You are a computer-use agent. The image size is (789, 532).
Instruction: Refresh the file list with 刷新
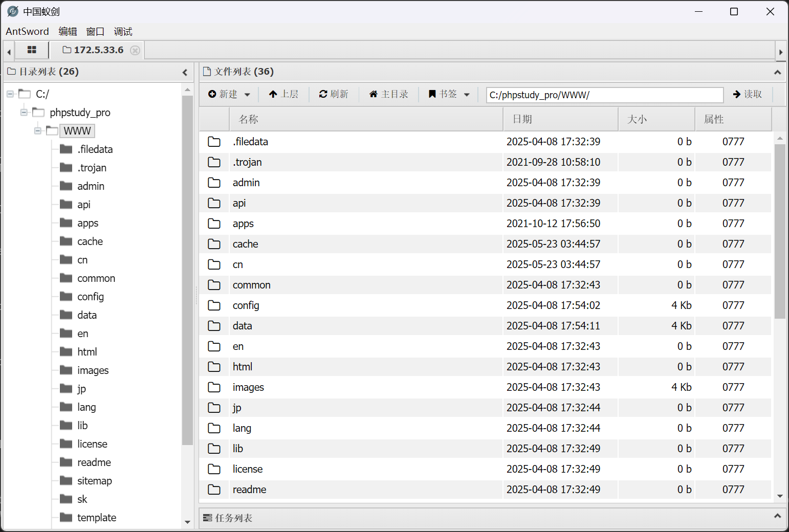coord(334,94)
